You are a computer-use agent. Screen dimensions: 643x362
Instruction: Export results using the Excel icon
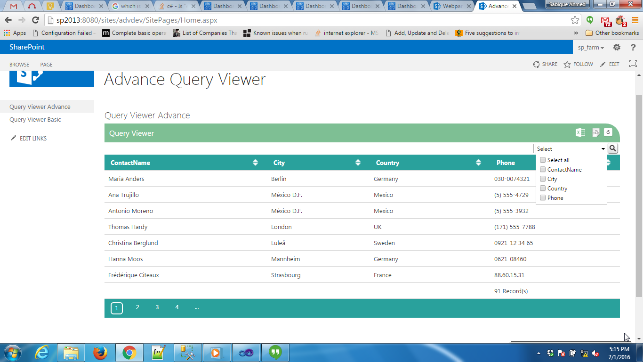click(x=580, y=132)
